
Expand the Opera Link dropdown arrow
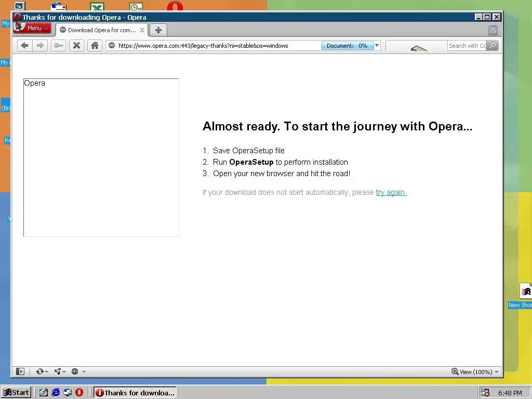click(46, 372)
